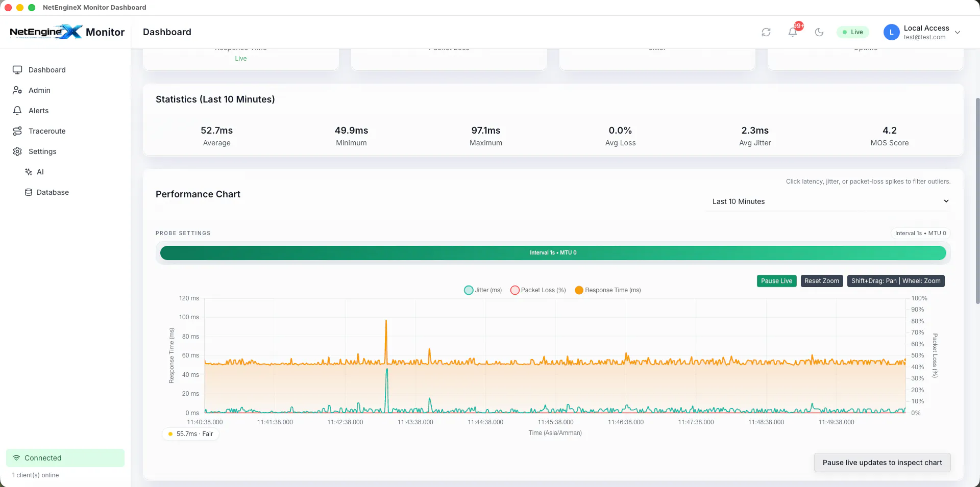Click the refresh icon in header
The height and width of the screenshot is (487, 980).
[x=766, y=32]
